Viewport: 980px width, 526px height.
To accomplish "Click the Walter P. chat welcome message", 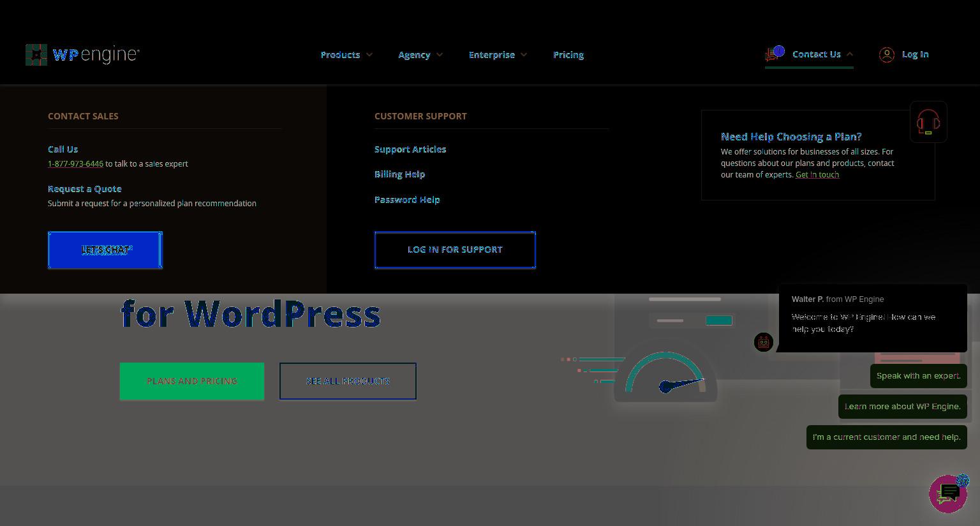I will coord(873,318).
